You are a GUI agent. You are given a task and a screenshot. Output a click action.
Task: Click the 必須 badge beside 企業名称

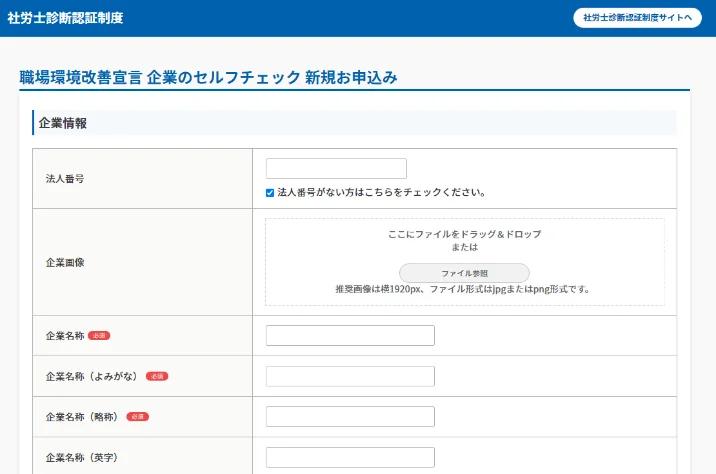(99, 336)
